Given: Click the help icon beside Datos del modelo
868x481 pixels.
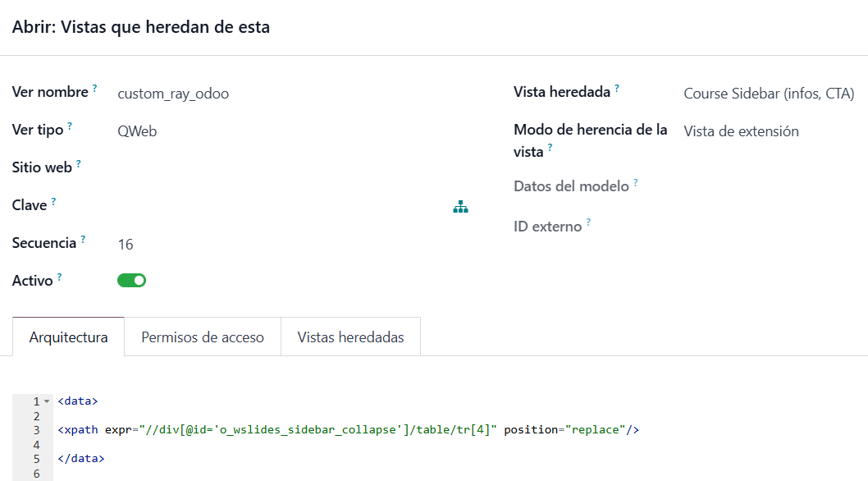Looking at the screenshot, I should pos(636,182).
